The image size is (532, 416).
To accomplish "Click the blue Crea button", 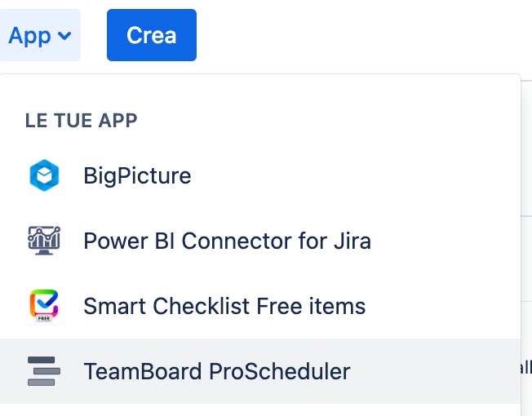I will tap(152, 35).
